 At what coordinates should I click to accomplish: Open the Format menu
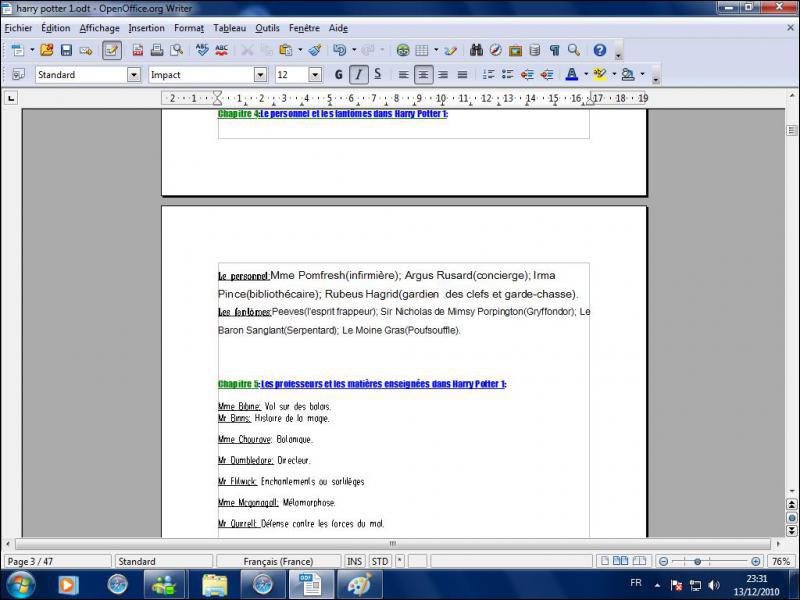click(x=189, y=28)
